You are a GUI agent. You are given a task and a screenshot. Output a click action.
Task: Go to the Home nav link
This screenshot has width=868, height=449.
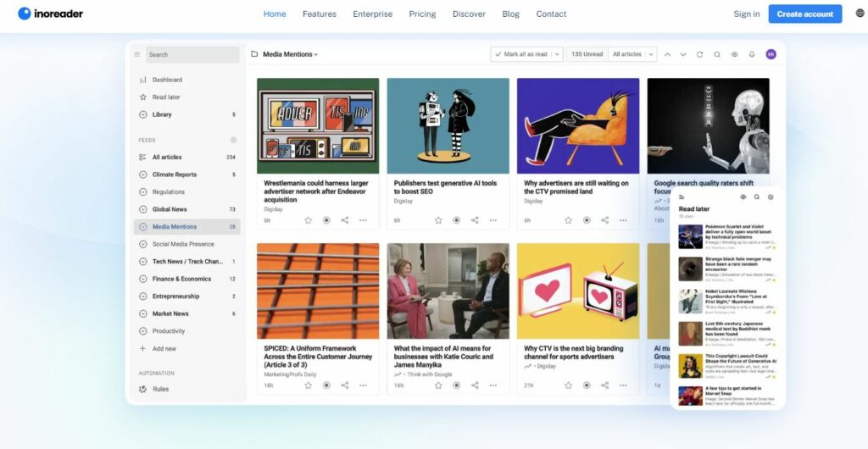[x=275, y=14]
